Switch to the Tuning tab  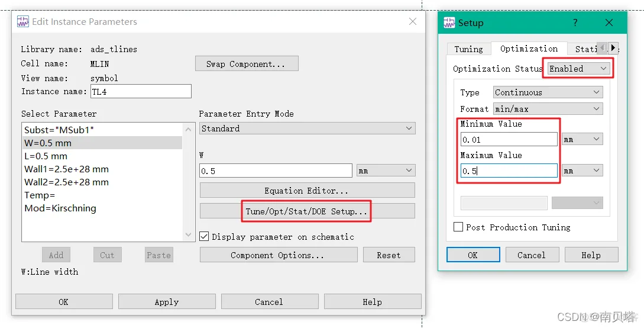coord(468,49)
